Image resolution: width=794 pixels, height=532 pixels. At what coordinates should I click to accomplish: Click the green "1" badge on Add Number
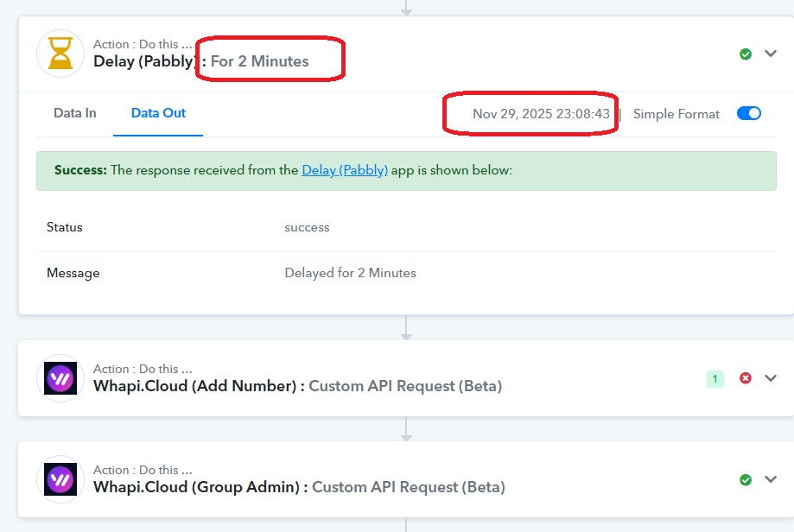tap(715, 378)
